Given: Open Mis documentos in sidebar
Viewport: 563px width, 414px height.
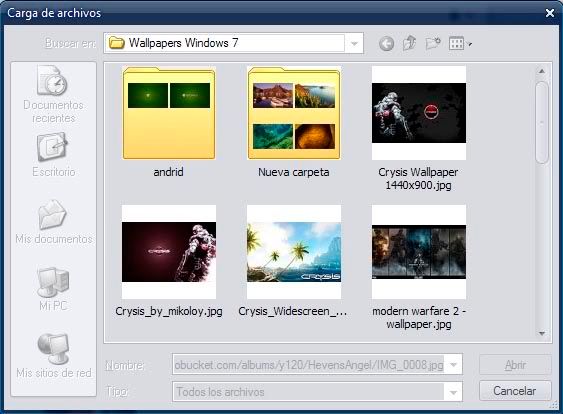Looking at the screenshot, I should (53, 222).
